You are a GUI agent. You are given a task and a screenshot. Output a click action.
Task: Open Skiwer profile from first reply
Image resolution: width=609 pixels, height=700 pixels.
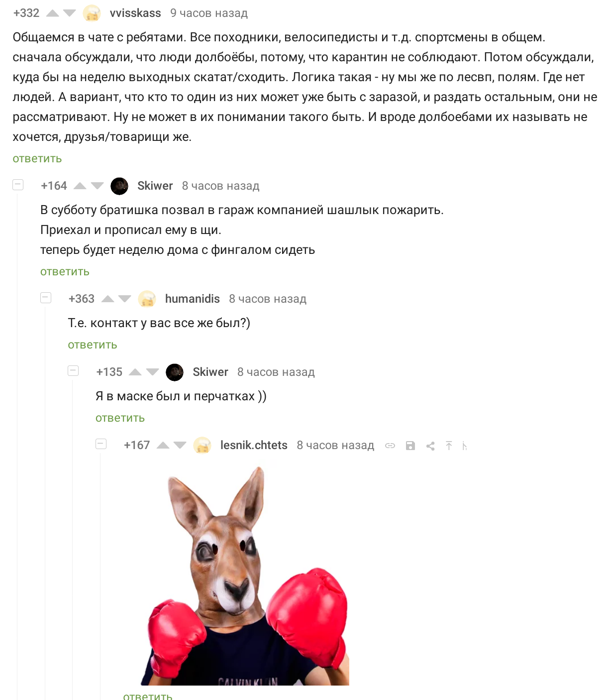coord(155,186)
